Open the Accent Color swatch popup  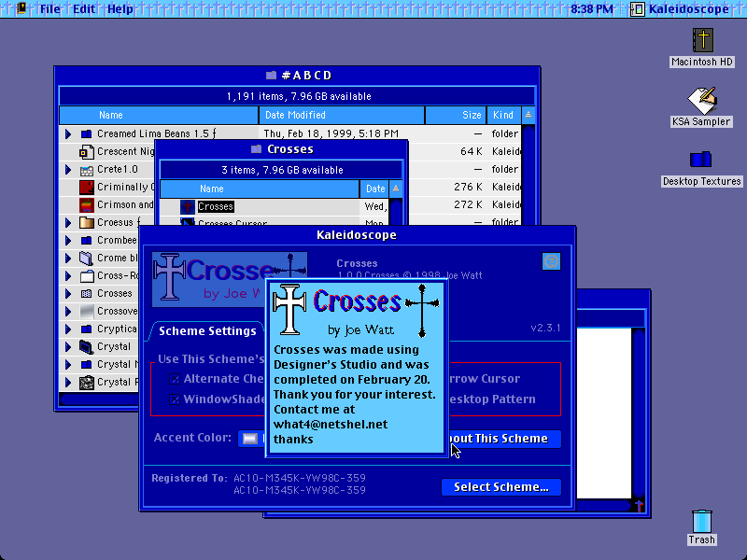point(250,439)
